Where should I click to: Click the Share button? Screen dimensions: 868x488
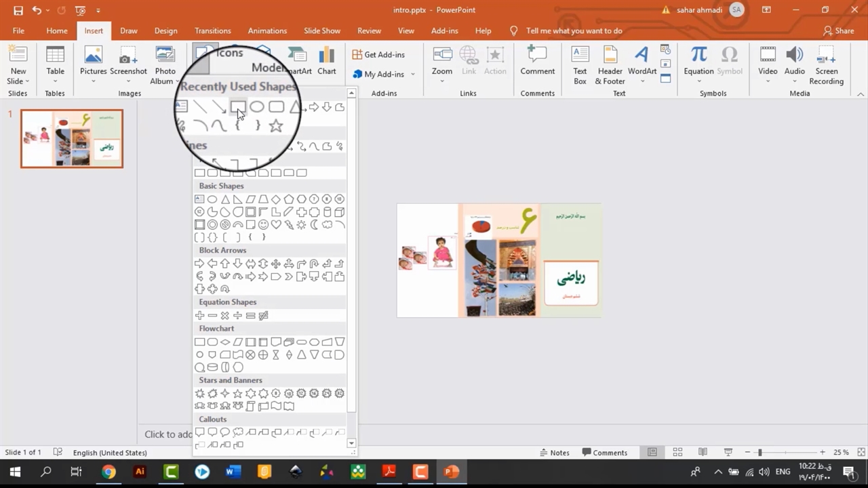click(838, 30)
